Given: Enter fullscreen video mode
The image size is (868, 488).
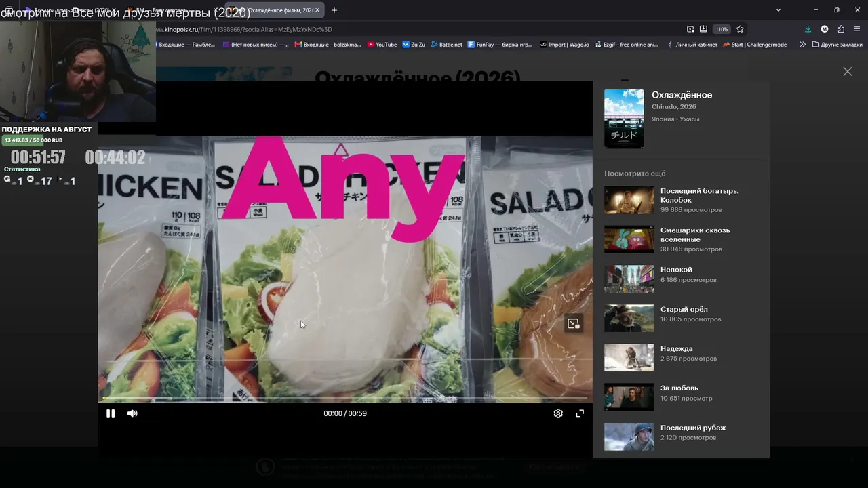Looking at the screenshot, I should (x=580, y=413).
